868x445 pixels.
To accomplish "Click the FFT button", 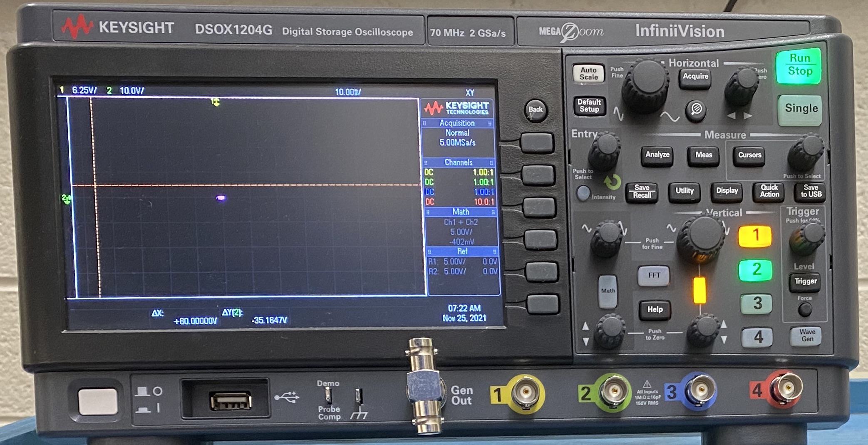I will point(654,276).
